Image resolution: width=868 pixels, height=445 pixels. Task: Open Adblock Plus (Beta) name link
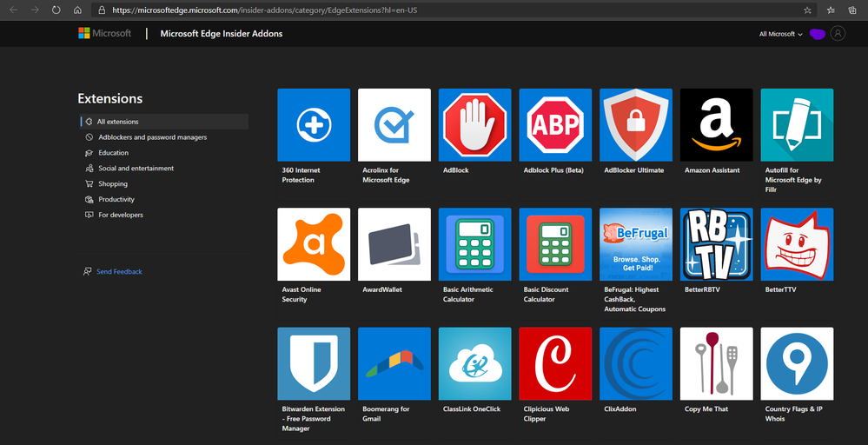click(x=553, y=170)
